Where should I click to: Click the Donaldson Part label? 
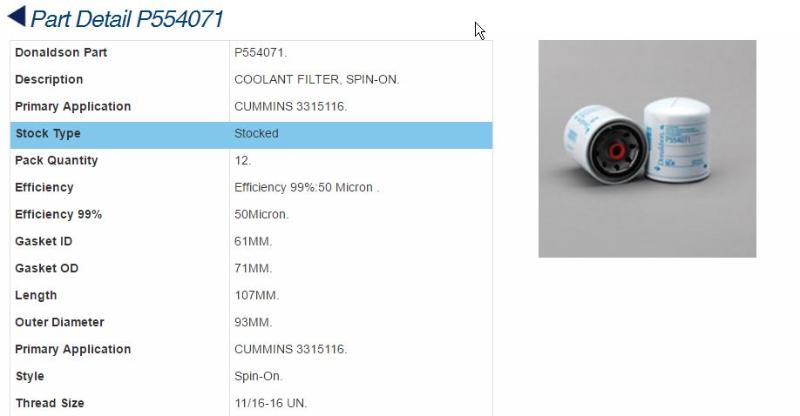61,53
